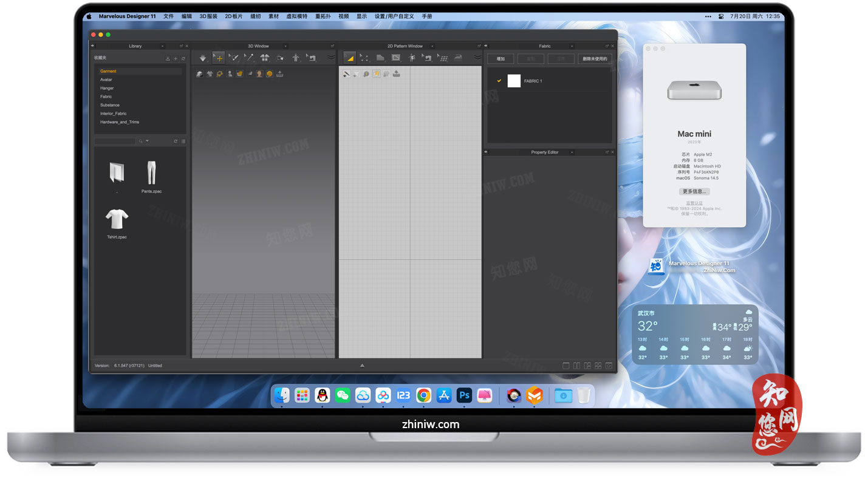The width and height of the screenshot is (868, 484).
Task: Select four-pane grid layout icon
Action: pyautogui.click(x=598, y=366)
